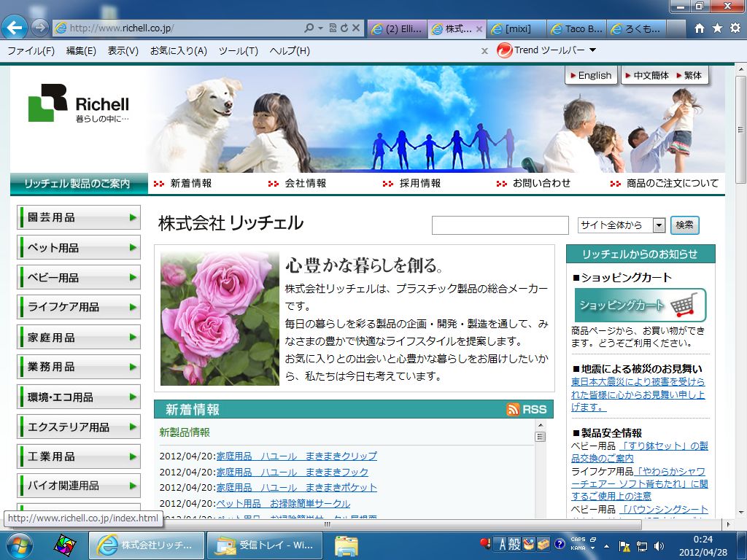Screen dimensions: 747x560
Task: Expand the 工業用品 category
Action: [79, 456]
